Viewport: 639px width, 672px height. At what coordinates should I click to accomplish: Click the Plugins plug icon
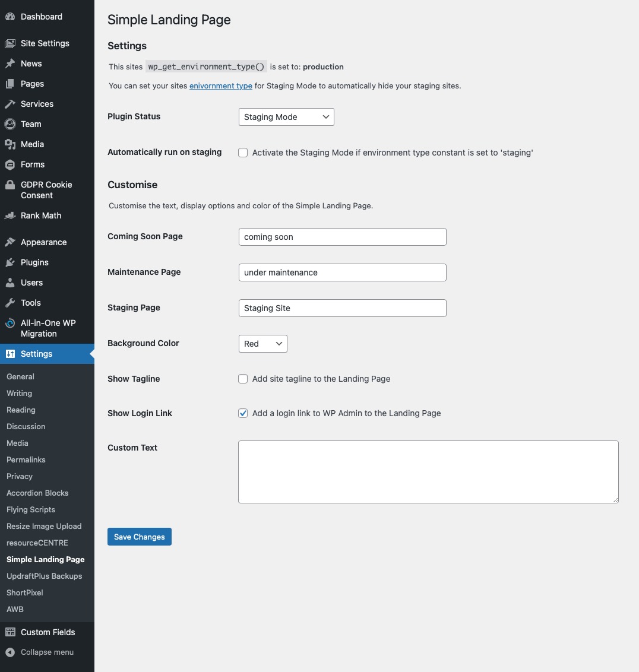click(x=10, y=262)
